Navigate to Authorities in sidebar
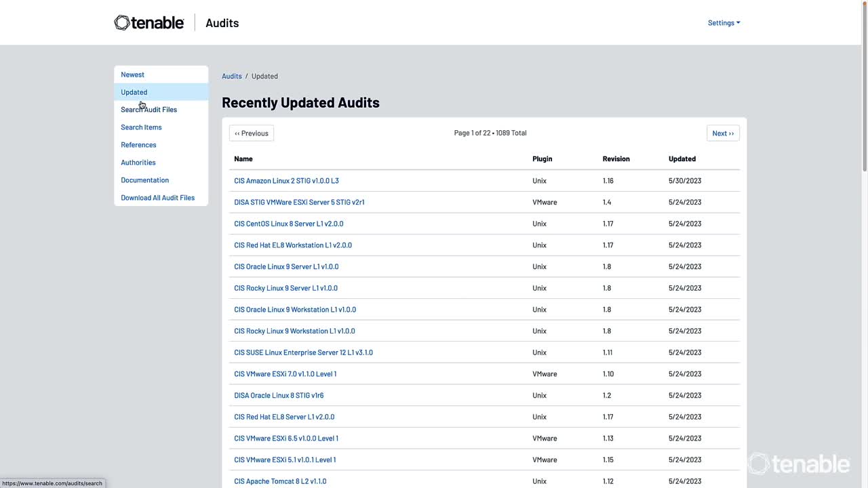868x488 pixels. point(138,163)
